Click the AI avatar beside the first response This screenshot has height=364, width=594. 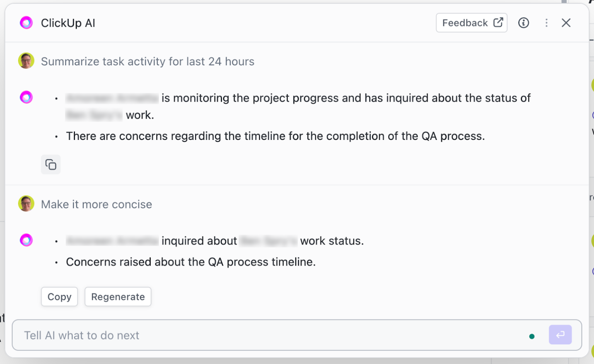coord(26,97)
